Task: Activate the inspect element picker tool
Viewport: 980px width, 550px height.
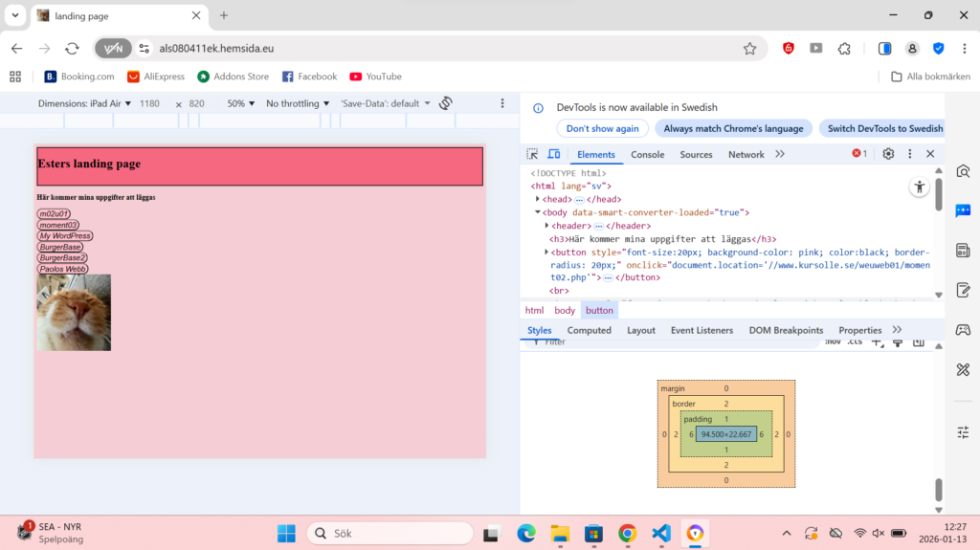Action: point(532,154)
